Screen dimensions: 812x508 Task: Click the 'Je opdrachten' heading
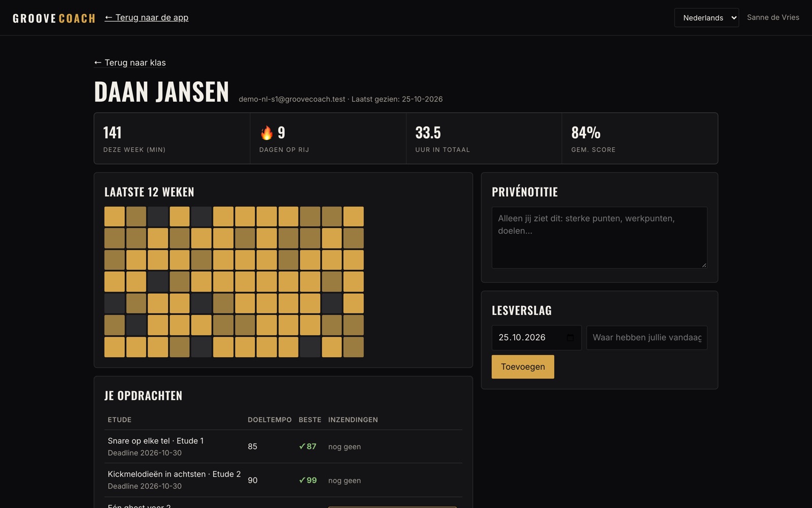point(143,396)
